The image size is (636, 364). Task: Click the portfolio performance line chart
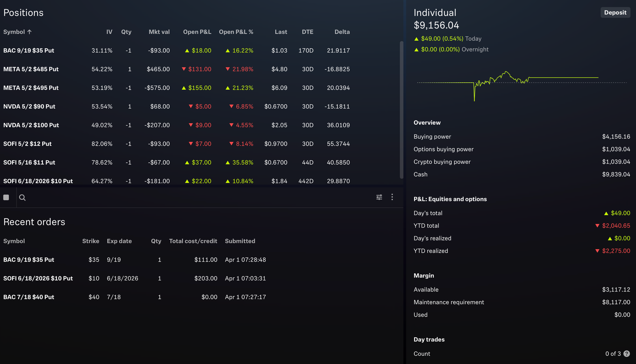522,86
